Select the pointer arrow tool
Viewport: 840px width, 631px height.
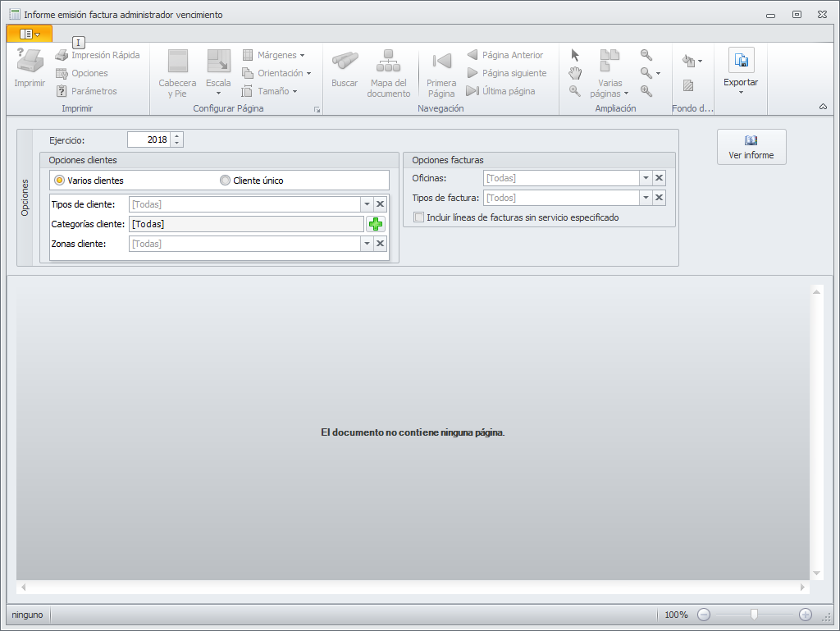click(x=575, y=55)
